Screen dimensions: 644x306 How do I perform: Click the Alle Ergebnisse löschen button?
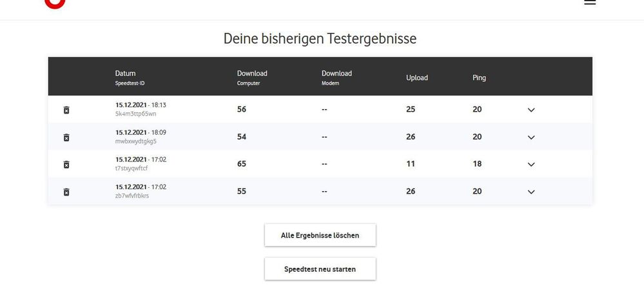(320, 236)
